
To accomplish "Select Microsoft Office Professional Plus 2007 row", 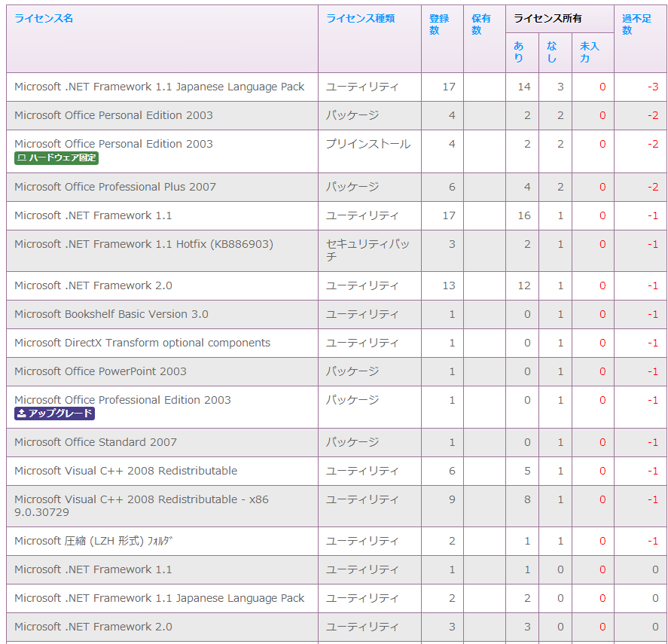I will pos(337,187).
